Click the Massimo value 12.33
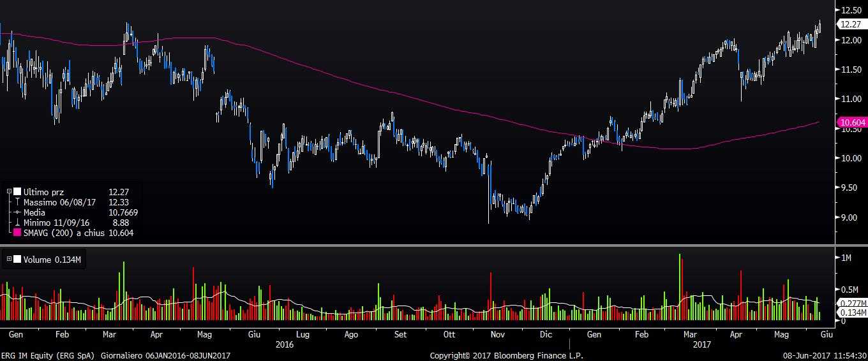This screenshot has width=868, height=361. click(x=119, y=202)
